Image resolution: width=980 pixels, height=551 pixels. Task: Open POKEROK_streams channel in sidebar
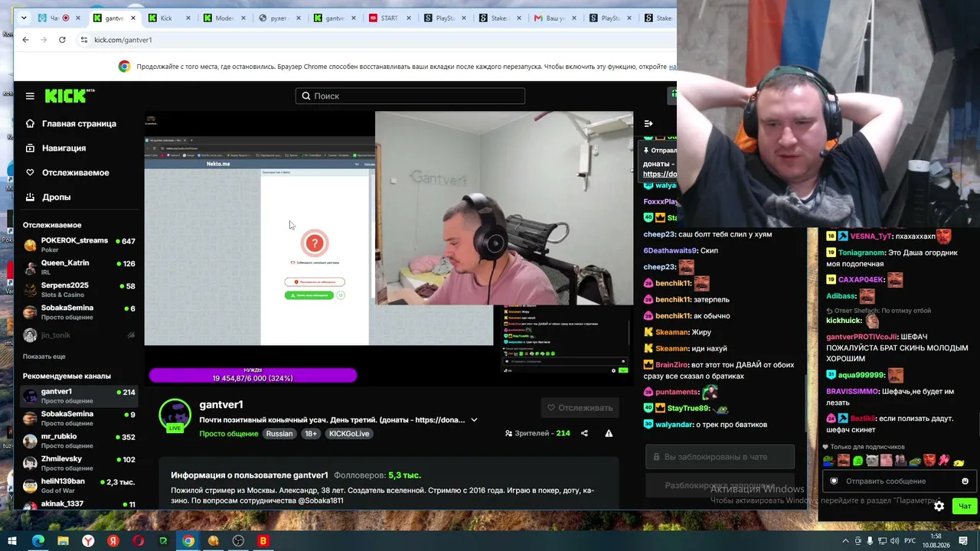pyautogui.click(x=79, y=245)
